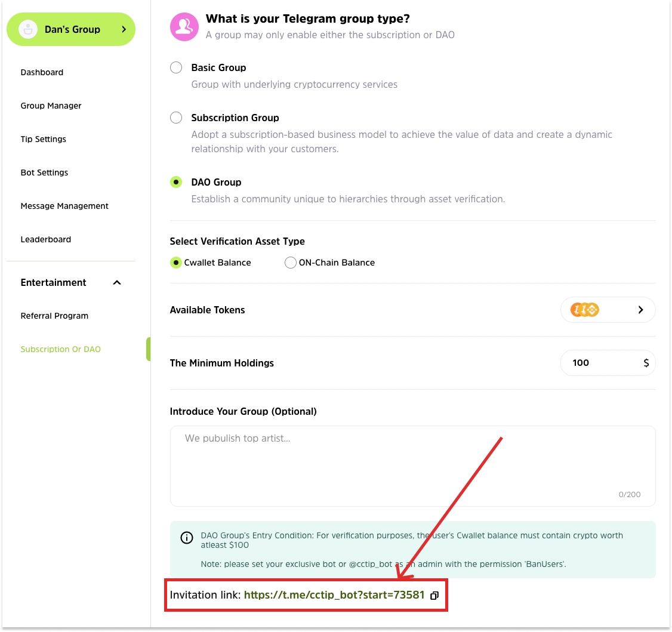This screenshot has height=632, width=672.
Task: Open the Available Tokens selector arrow
Action: (x=640, y=310)
